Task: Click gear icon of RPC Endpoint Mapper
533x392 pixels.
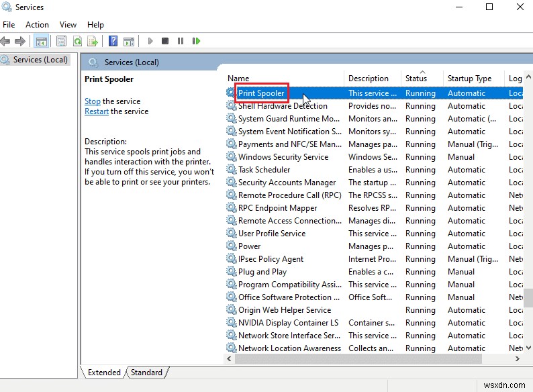Action: (231, 207)
